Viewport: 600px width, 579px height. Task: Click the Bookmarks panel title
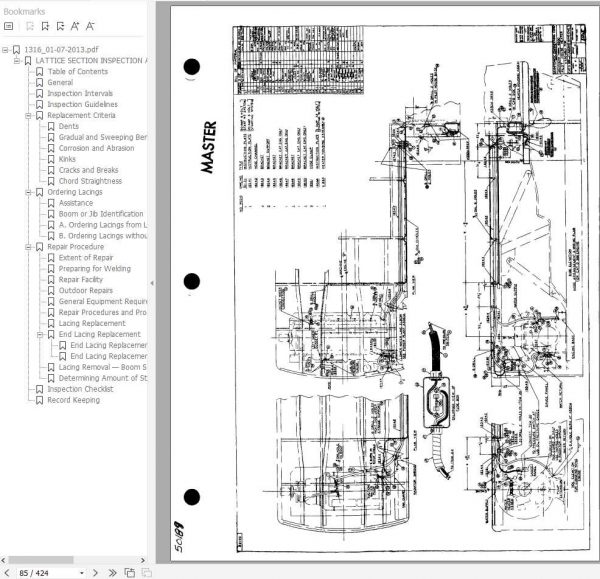pyautogui.click(x=24, y=11)
